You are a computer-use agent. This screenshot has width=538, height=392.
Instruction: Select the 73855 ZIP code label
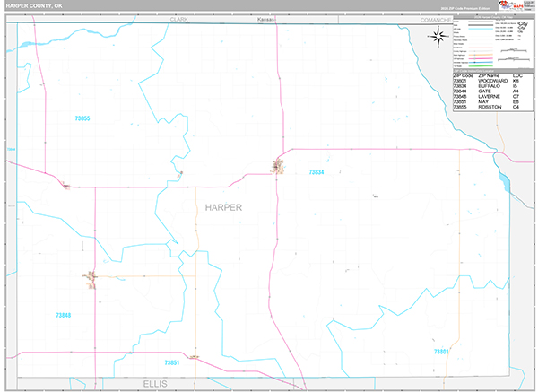point(81,118)
